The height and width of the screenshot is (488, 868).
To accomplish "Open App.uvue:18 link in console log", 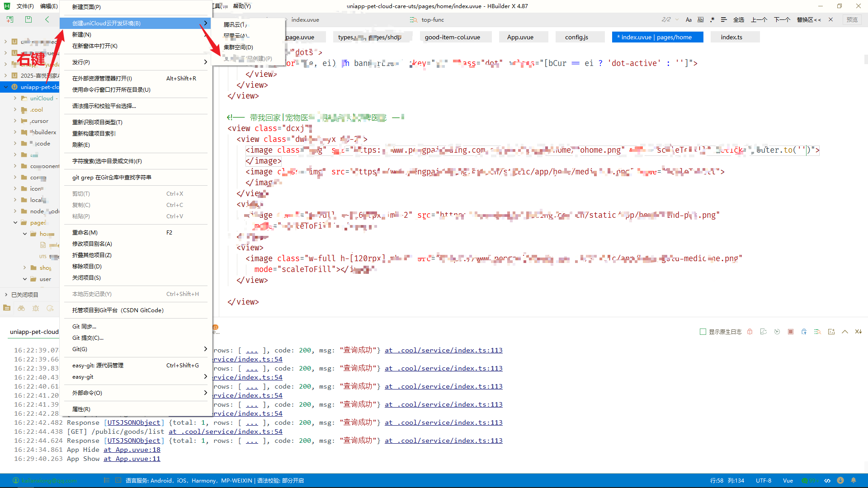I will point(132,450).
